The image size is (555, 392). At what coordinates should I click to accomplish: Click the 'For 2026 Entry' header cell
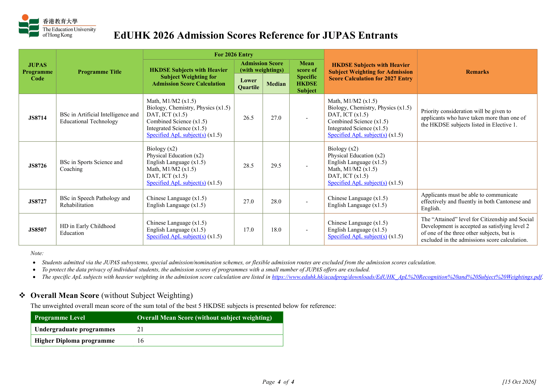pyautogui.click(x=233, y=55)
